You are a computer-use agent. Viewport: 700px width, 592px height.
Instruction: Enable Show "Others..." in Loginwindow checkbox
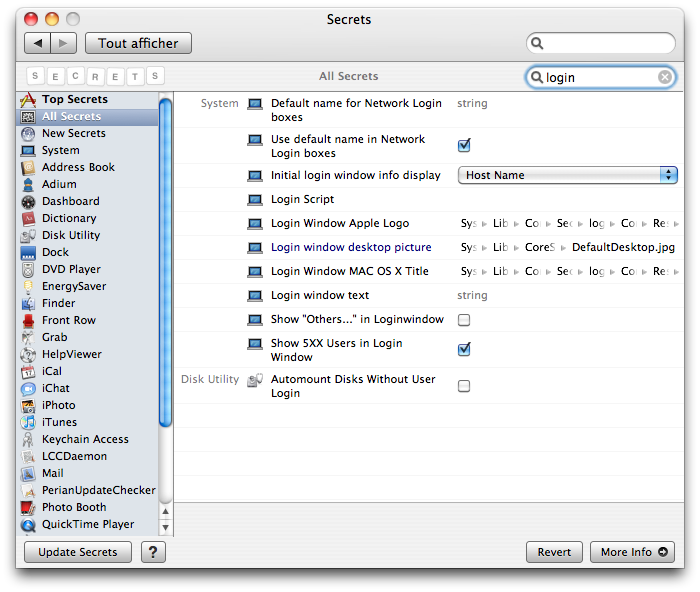click(x=464, y=320)
